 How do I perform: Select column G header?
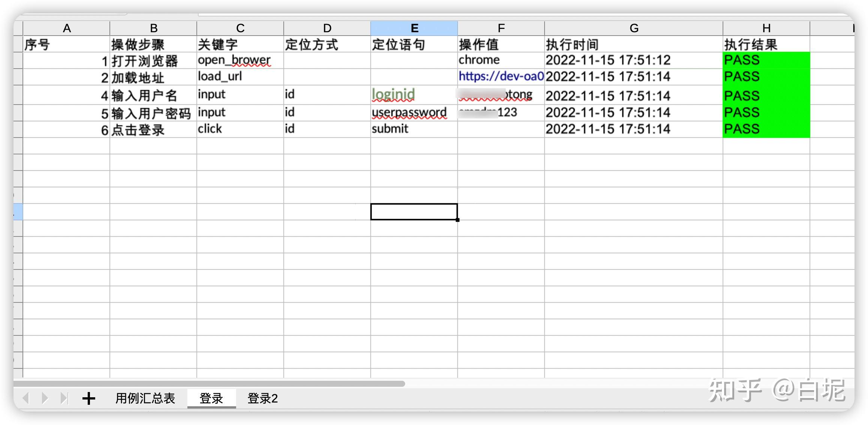coord(633,28)
